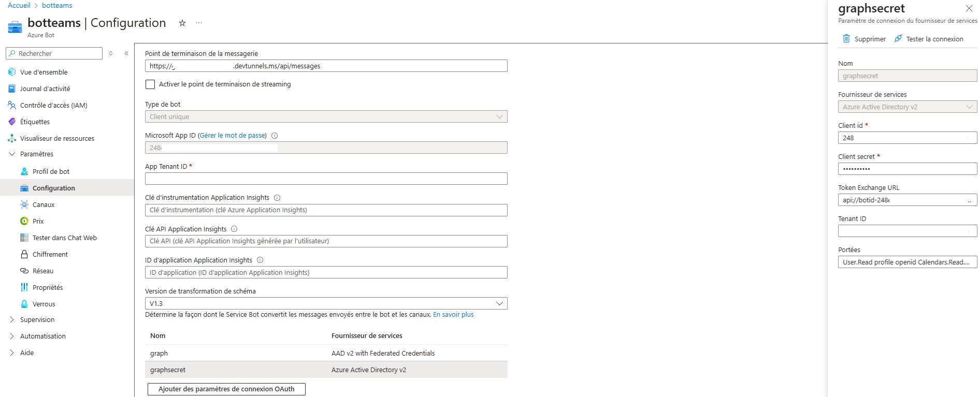Click the sidebar expand/collapse diamond icon
This screenshot has width=980, height=397.
[x=111, y=53]
